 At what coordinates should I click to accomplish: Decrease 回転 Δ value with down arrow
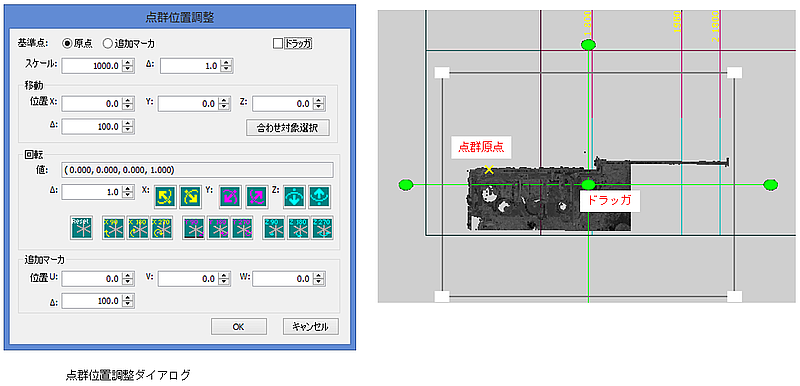128,195
